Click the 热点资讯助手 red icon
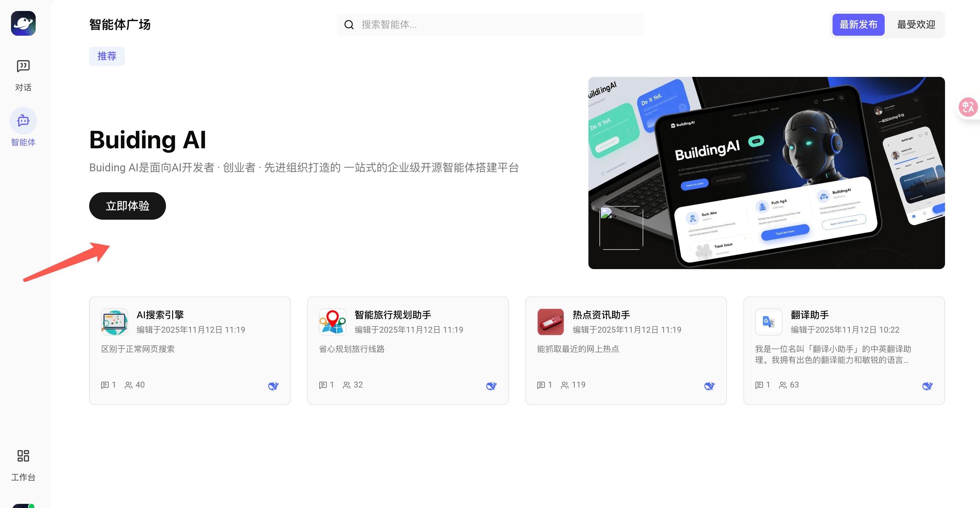The image size is (980, 508). point(550,322)
